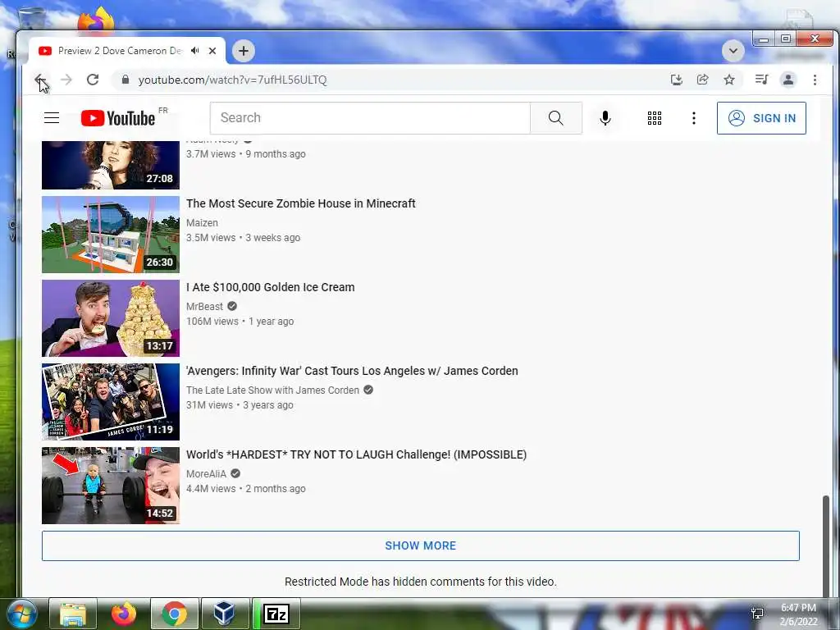Select the Preview 2 Dove Cameron tab
840x630 pixels.
click(126, 51)
